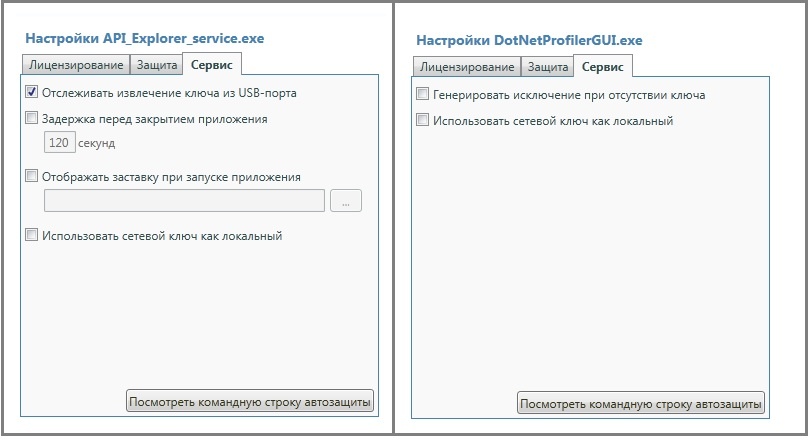812x440 pixels.
Task: Open Лицензирование tab in DotNetProfilerGUI settings
Action: click(467, 67)
